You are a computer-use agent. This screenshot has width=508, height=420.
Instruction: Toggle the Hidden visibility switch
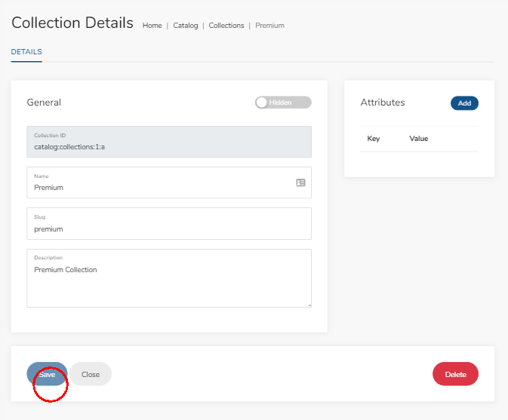coord(283,103)
